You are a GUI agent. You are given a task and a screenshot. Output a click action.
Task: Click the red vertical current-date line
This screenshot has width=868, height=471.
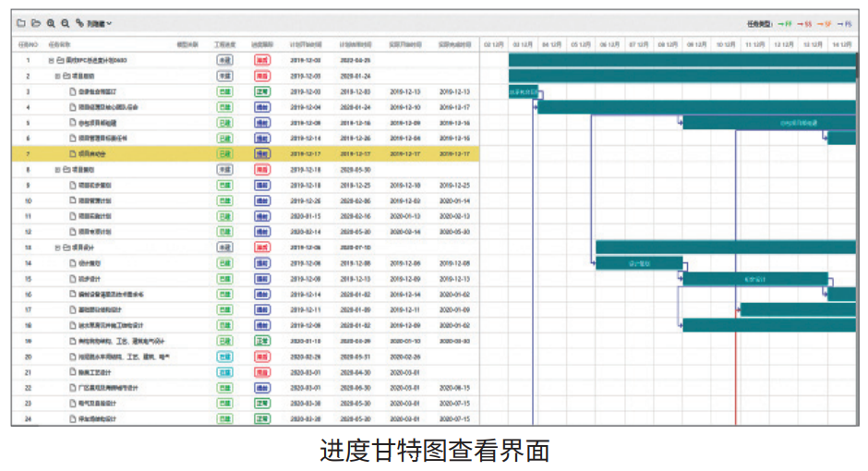click(x=736, y=366)
